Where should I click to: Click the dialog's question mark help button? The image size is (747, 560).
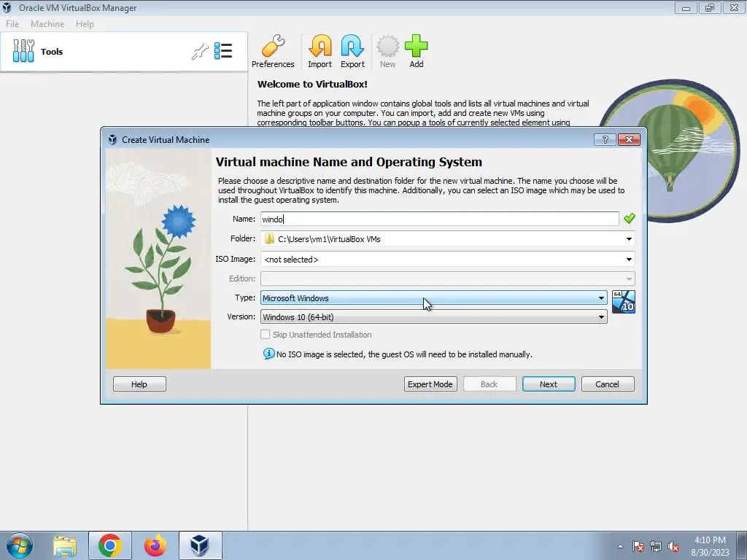pos(605,139)
